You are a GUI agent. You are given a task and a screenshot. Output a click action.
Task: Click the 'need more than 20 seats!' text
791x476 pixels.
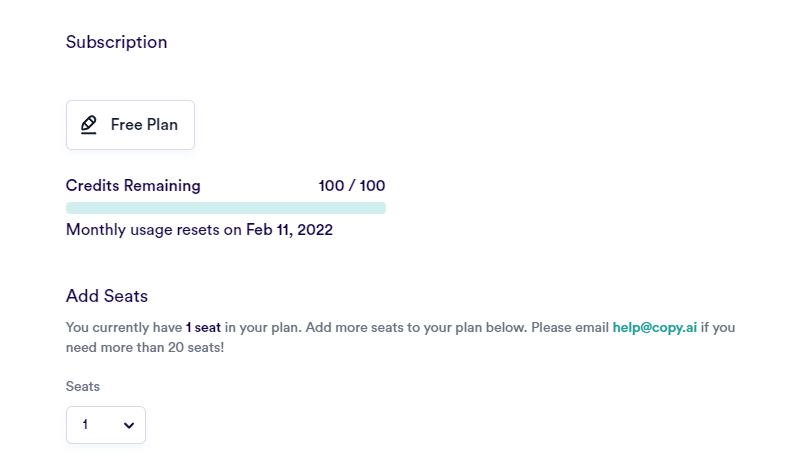(x=145, y=347)
